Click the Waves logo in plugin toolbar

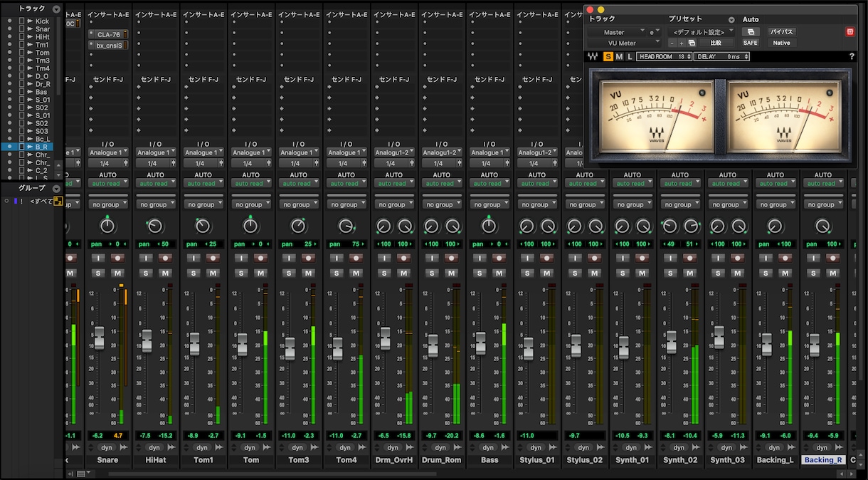coord(593,56)
